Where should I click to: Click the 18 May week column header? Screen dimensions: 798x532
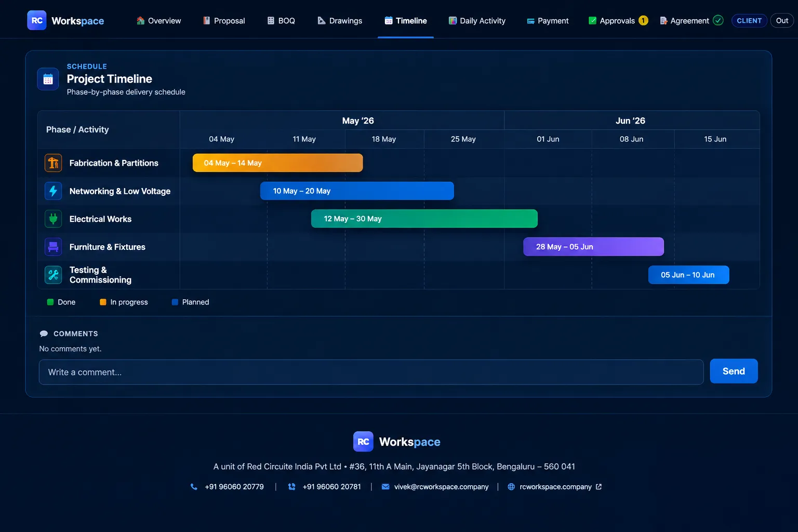click(384, 139)
